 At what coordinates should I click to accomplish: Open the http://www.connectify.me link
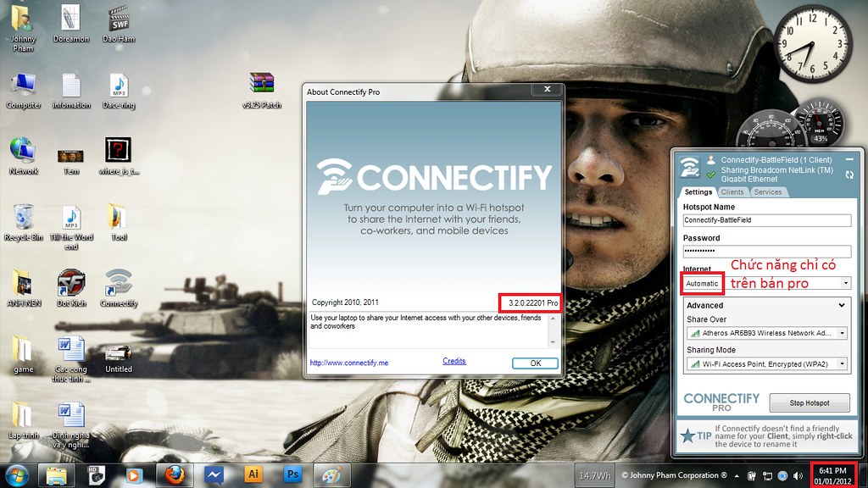pos(348,363)
